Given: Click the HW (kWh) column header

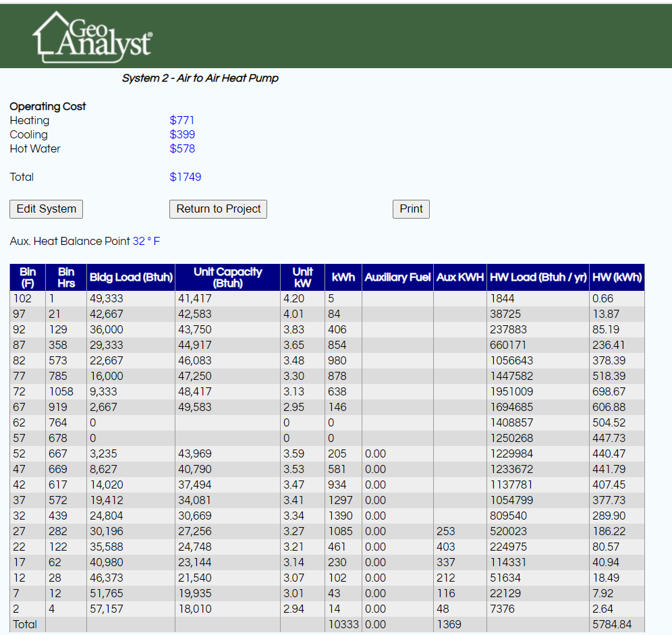Looking at the screenshot, I should click(617, 277).
